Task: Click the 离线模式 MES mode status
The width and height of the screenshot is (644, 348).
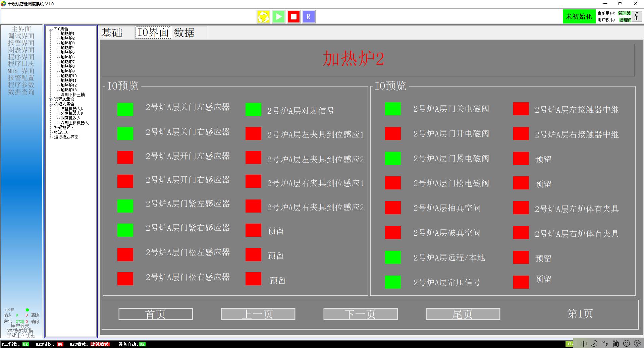Action: 100,344
